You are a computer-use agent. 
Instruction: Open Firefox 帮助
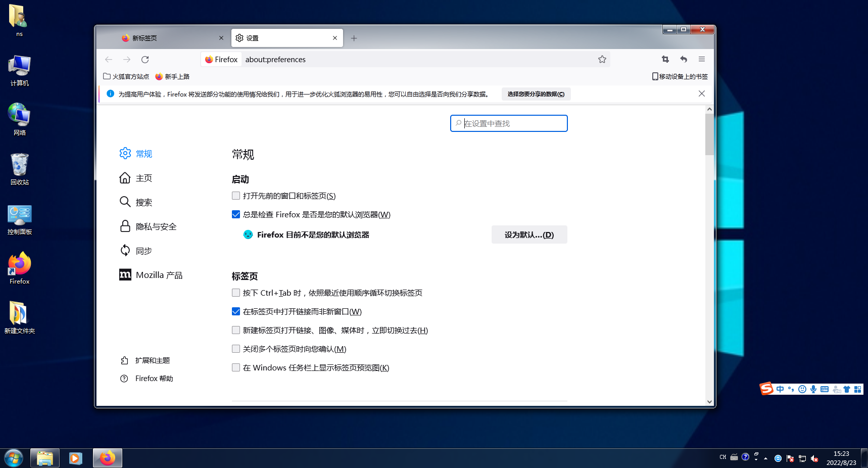point(147,379)
